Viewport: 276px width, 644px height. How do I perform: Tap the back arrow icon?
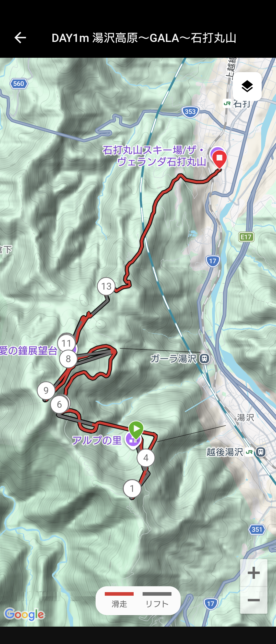pyautogui.click(x=20, y=38)
